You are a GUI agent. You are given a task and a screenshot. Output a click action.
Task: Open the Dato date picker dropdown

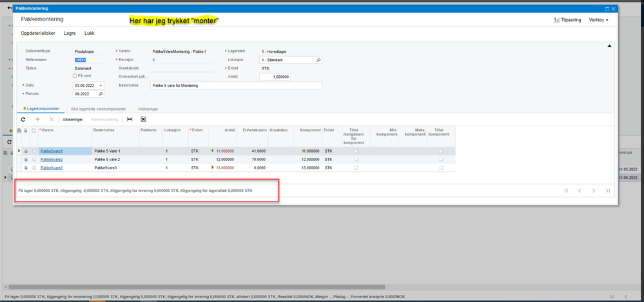(x=101, y=86)
